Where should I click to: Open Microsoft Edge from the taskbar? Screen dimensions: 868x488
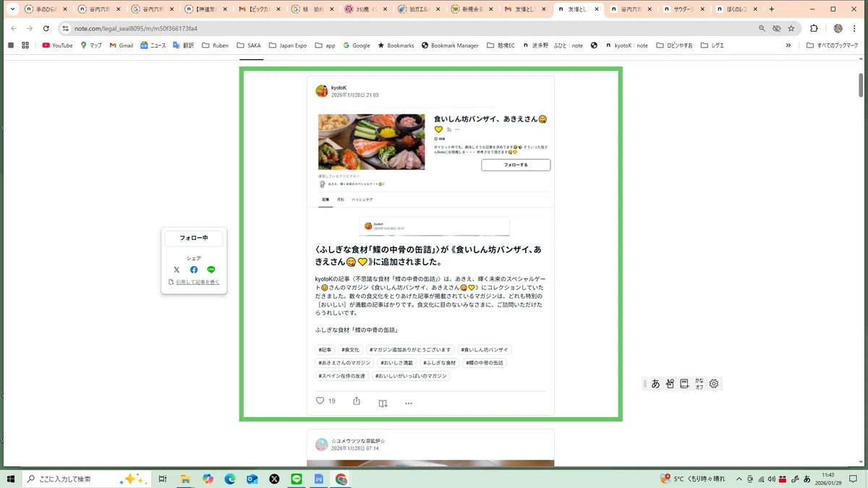point(230,479)
